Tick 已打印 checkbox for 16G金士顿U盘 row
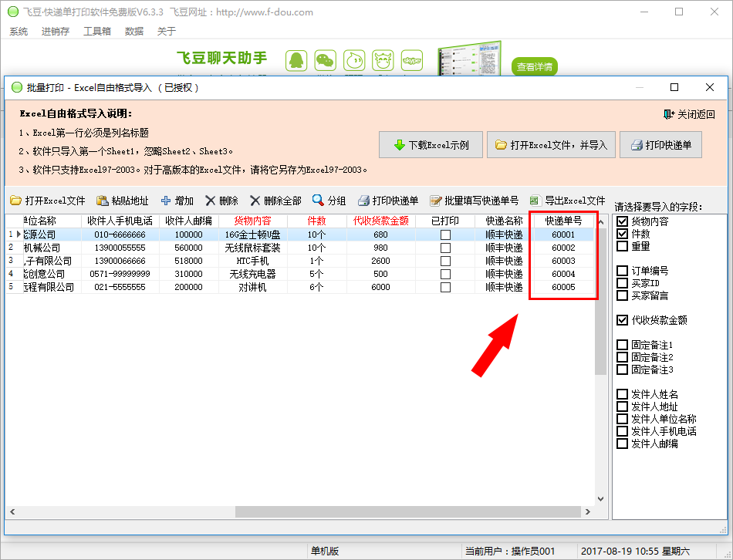This screenshot has width=733, height=560. 445,234
